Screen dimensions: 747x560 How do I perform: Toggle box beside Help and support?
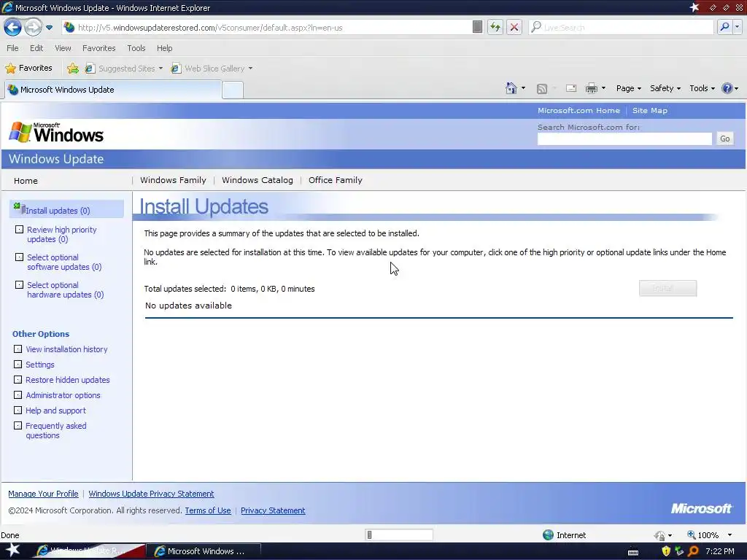[x=18, y=410]
